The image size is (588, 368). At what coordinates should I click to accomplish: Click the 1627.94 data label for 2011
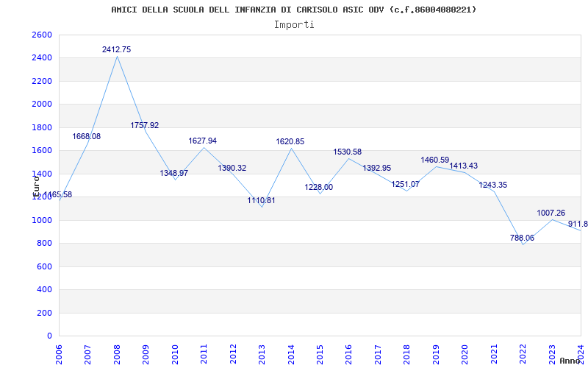pyautogui.click(x=203, y=141)
